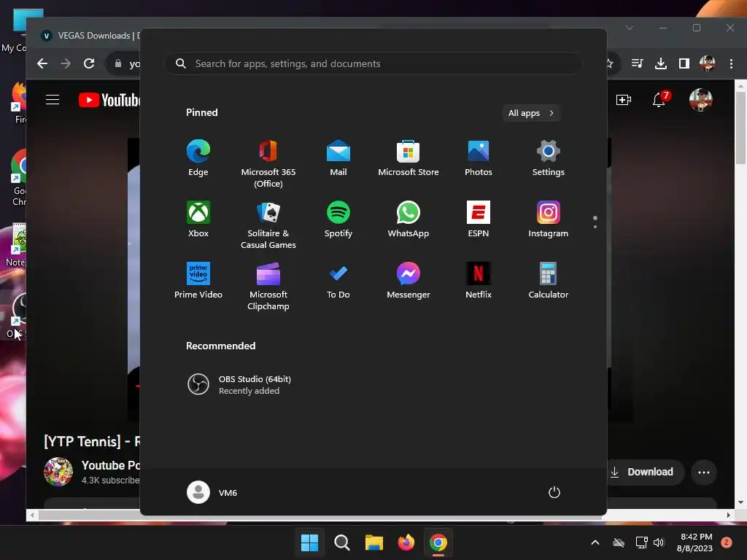Open the notification count badge on the taskbar

click(x=727, y=542)
